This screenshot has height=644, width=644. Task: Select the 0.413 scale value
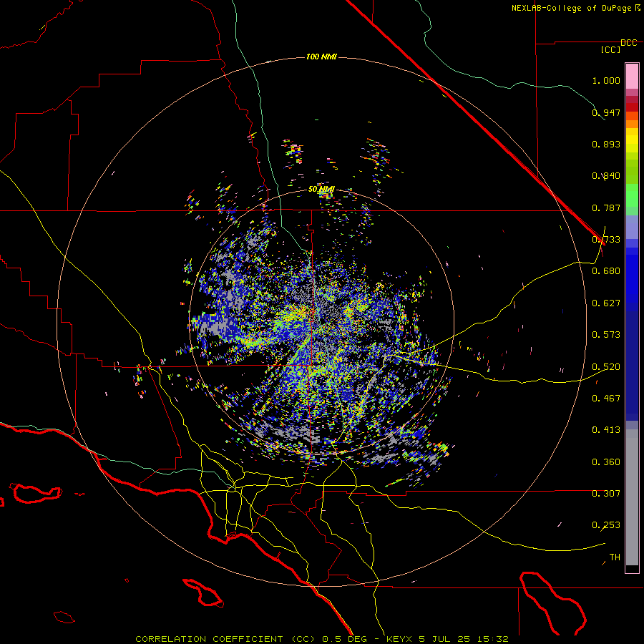606,430
